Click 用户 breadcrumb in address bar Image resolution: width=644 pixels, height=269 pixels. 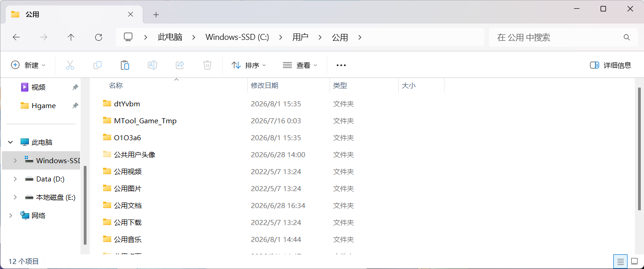[x=300, y=38]
